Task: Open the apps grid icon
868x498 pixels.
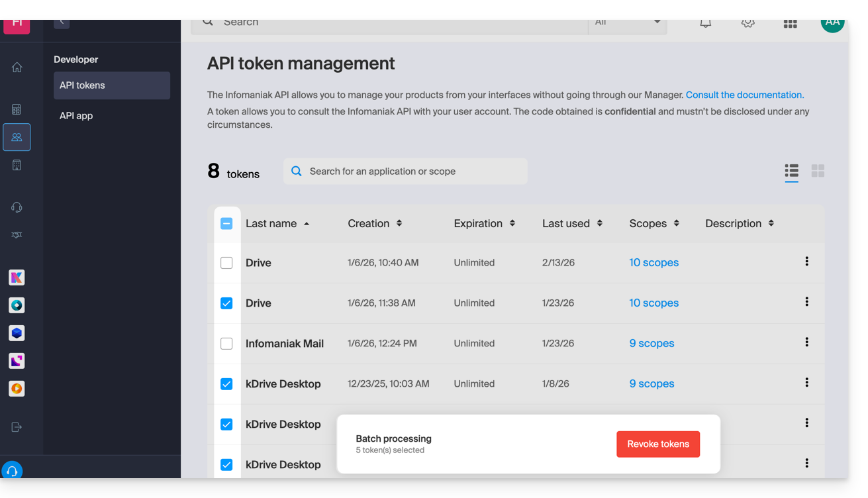Action: [790, 23]
